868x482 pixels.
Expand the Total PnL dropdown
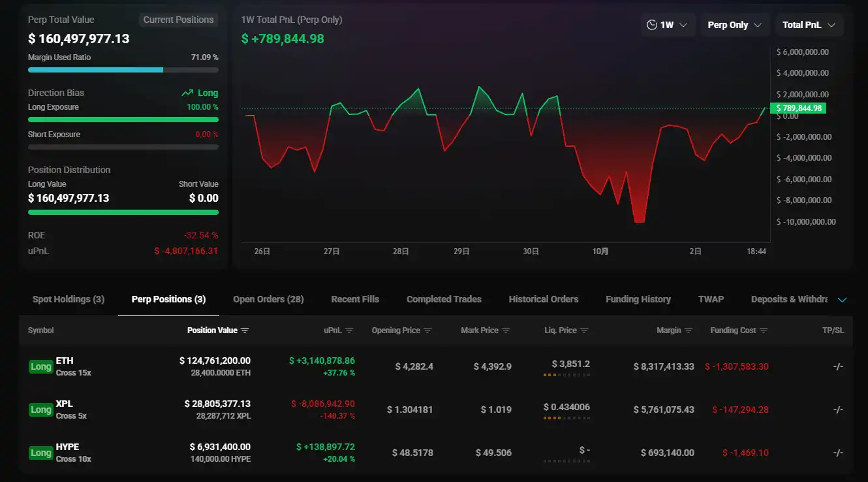809,25
